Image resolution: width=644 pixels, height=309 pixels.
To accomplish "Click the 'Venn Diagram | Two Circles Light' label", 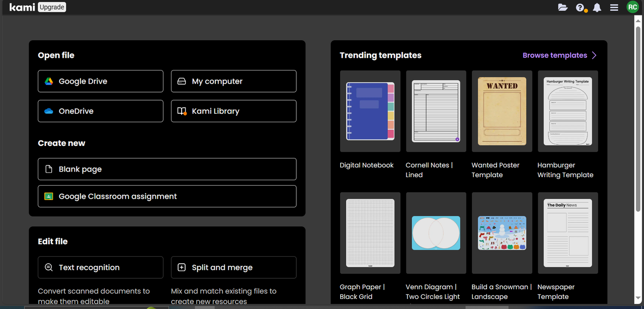I will tap(433, 292).
